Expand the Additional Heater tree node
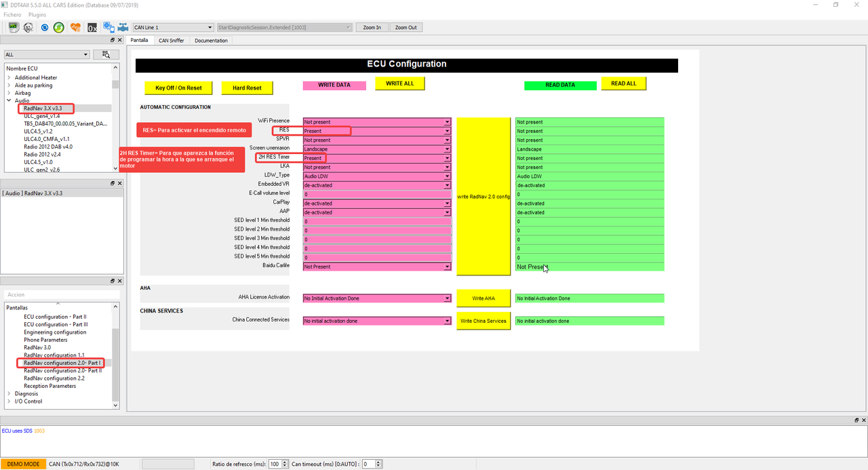This screenshot has width=868, height=470. 9,78
